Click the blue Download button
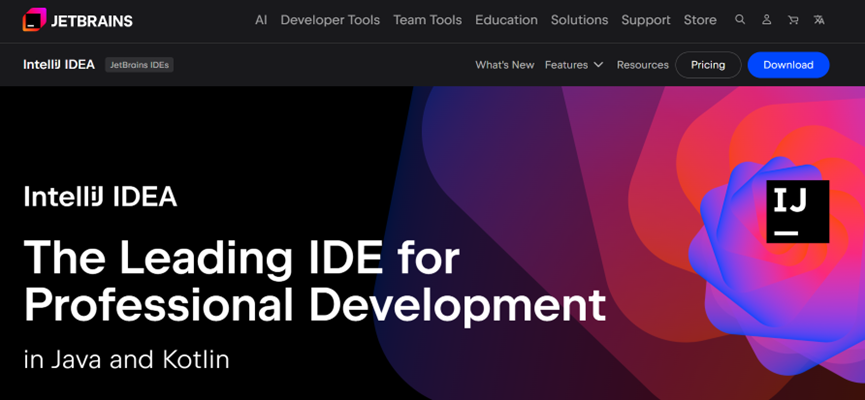 point(788,65)
